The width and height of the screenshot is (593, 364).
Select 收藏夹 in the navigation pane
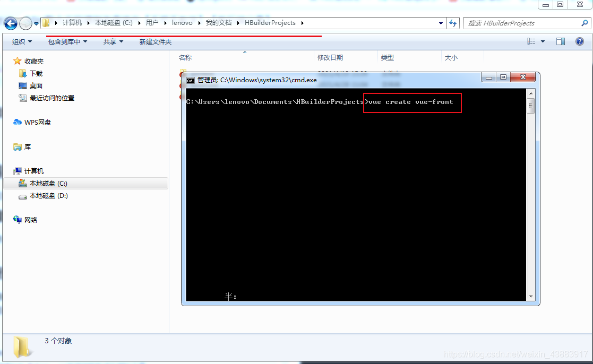pos(34,61)
